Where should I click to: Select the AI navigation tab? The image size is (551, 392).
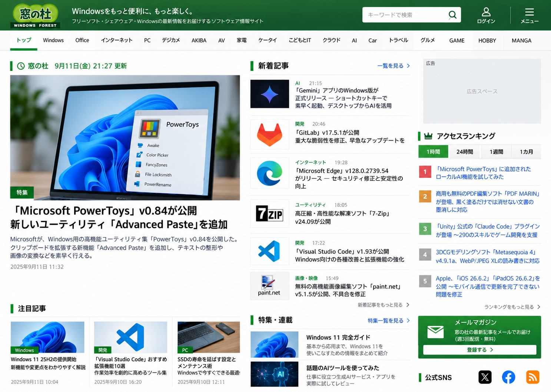click(354, 40)
